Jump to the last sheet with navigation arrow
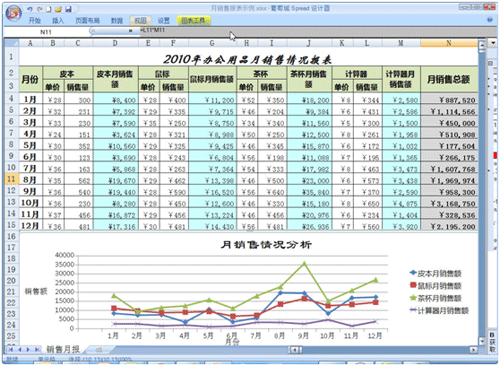Image resolution: width=500 pixels, height=366 pixels. point(37,349)
